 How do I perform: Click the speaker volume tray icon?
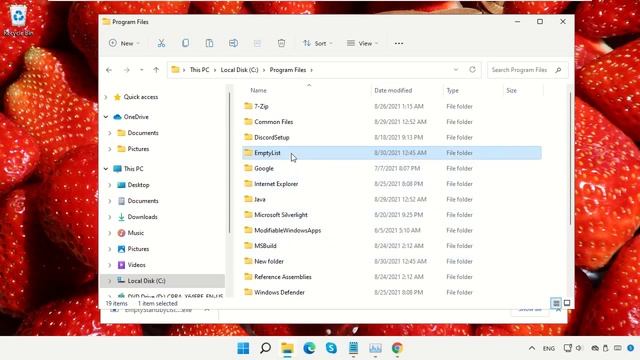point(579,348)
